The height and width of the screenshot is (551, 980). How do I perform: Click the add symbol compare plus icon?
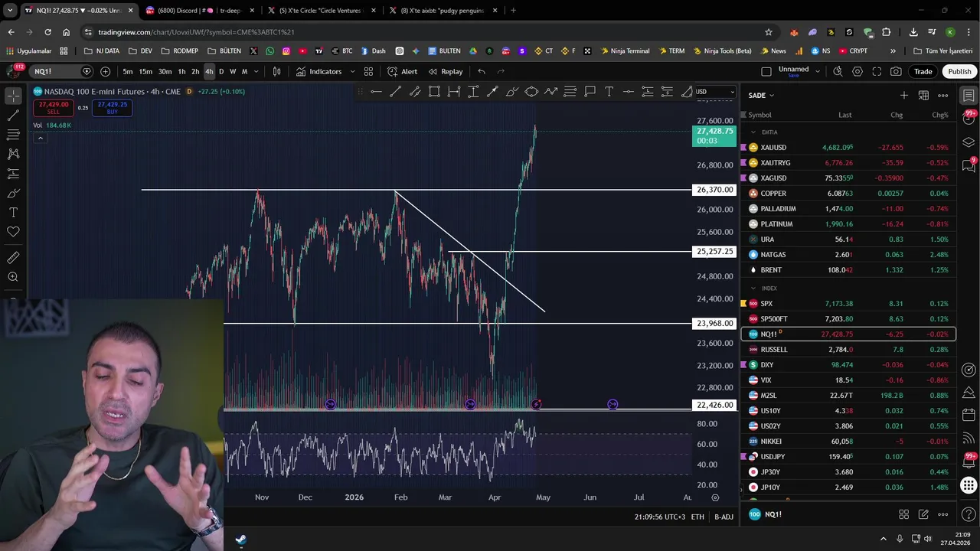(x=105, y=71)
